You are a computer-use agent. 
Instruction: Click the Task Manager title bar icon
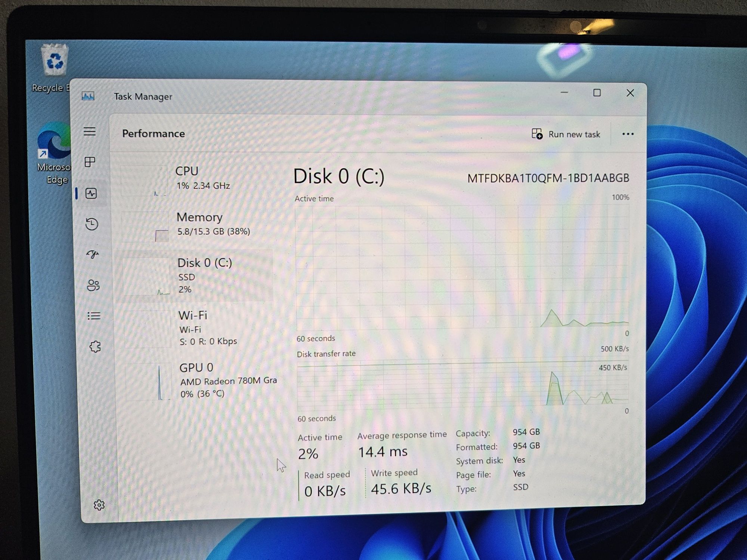(x=88, y=96)
